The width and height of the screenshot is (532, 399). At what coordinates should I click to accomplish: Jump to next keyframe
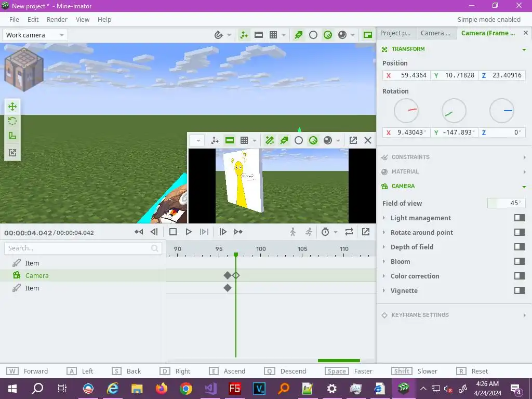238,232
